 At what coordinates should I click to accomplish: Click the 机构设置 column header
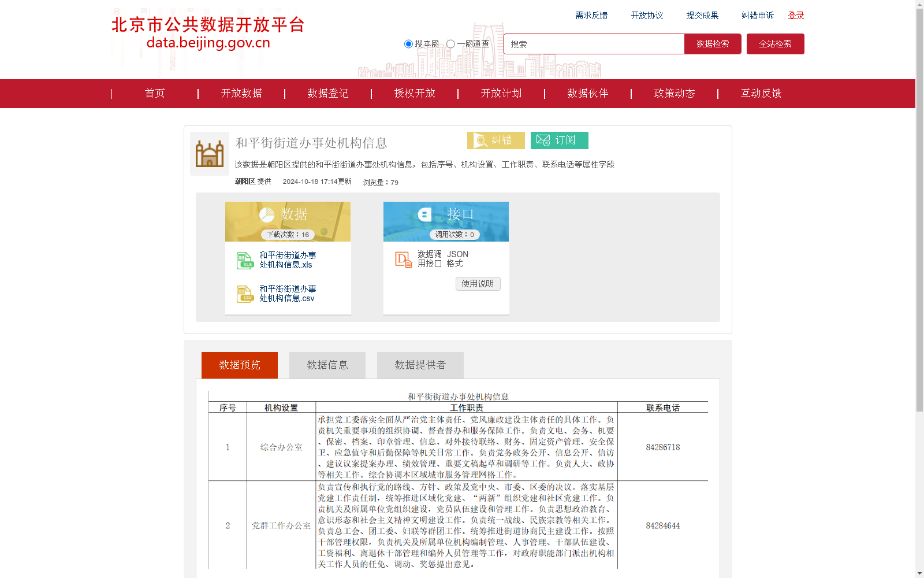click(281, 408)
